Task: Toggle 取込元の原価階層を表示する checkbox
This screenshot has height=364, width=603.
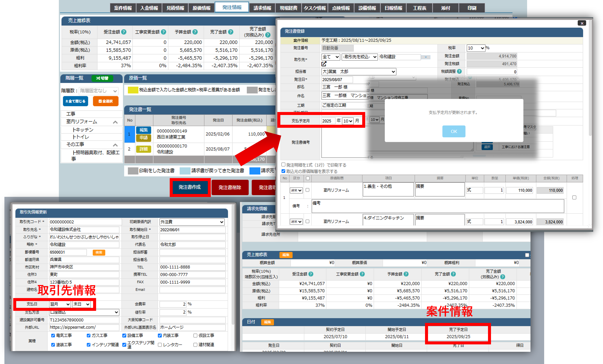Action: coord(283,171)
